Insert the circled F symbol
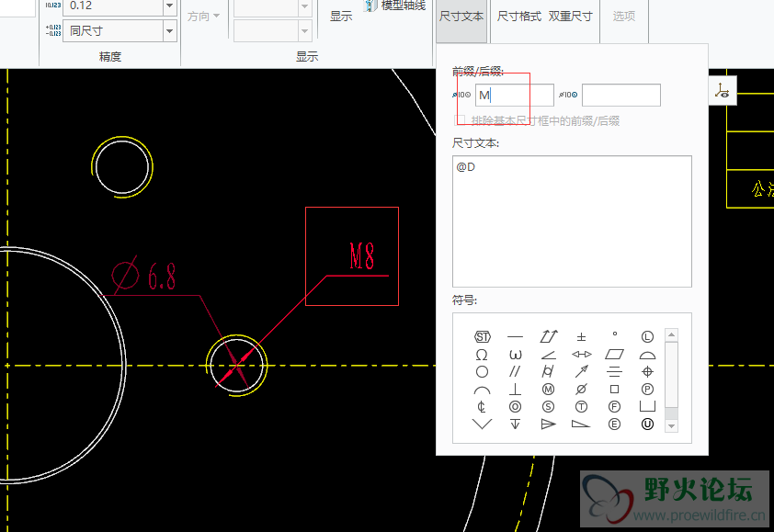This screenshot has height=532, width=774. tap(614, 407)
